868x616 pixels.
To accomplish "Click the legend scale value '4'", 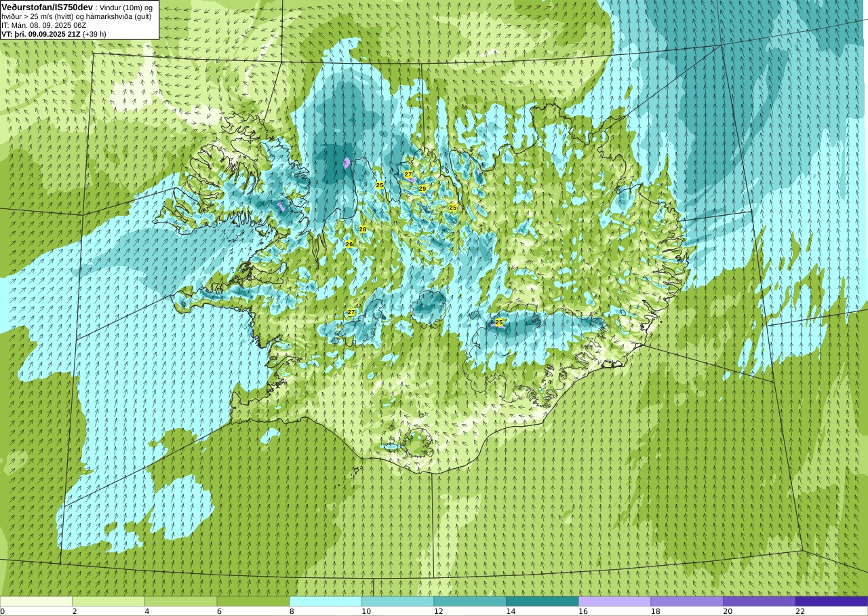I will [x=147, y=611].
